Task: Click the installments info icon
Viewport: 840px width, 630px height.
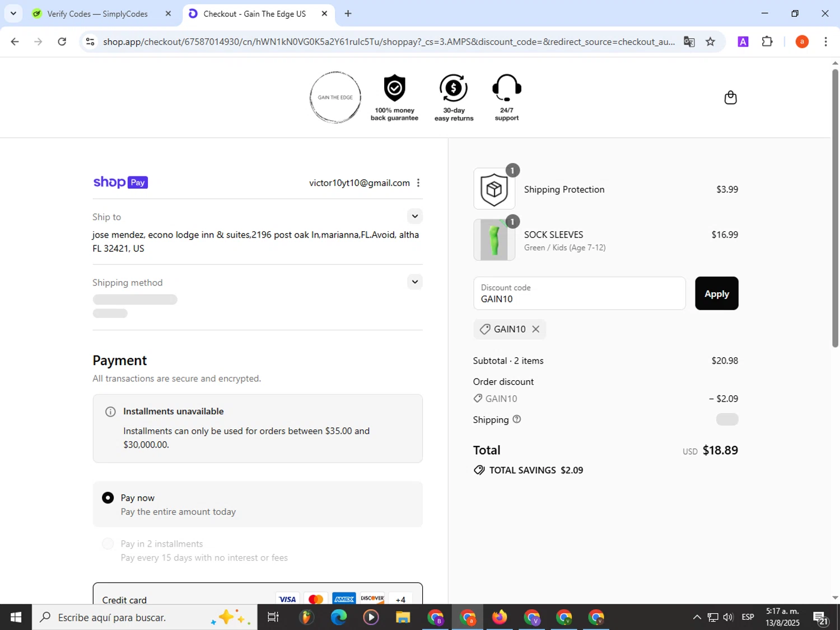Action: tap(110, 412)
